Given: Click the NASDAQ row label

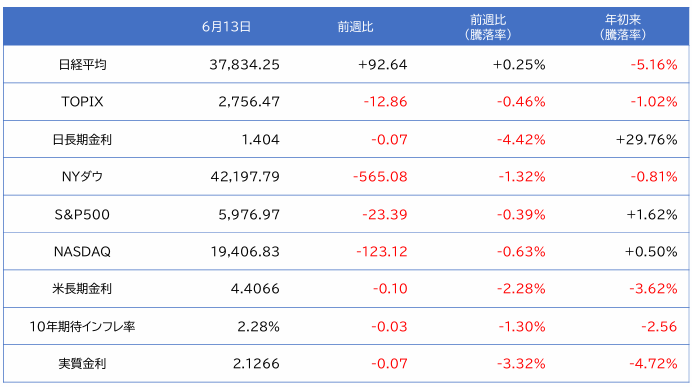Looking at the screenshot, I should tap(82, 252).
